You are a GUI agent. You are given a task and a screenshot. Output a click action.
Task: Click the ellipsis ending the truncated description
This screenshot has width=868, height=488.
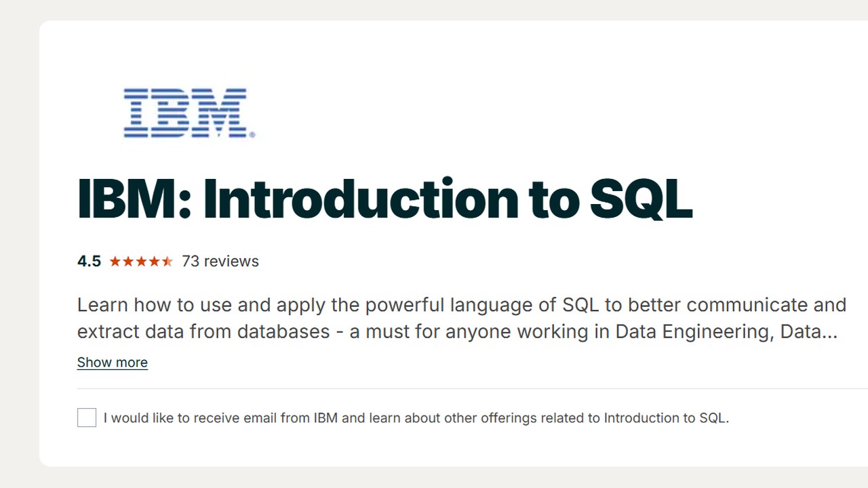click(x=829, y=332)
